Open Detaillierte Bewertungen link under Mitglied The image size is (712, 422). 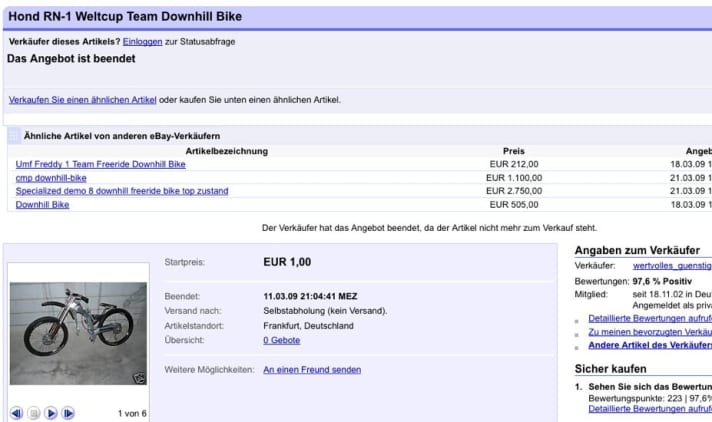650,318
